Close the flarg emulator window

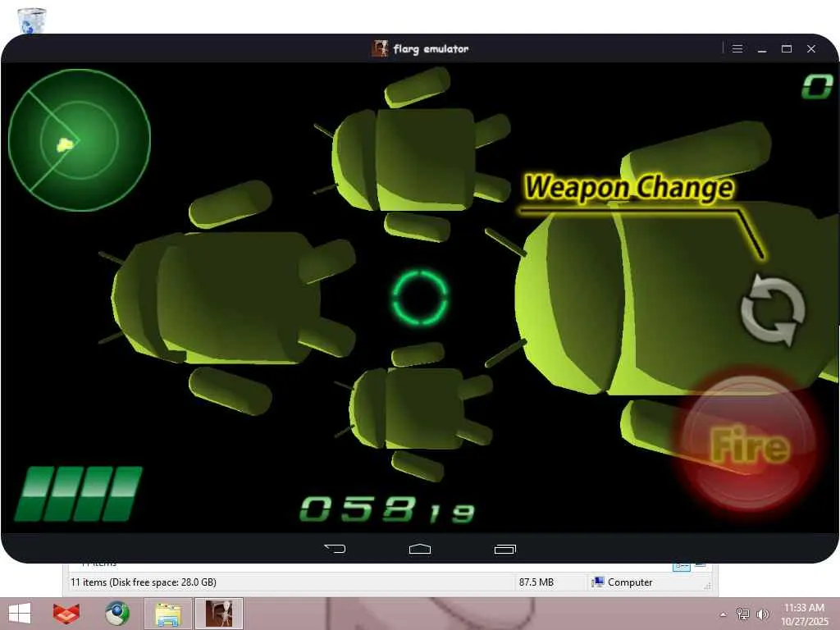coord(811,48)
